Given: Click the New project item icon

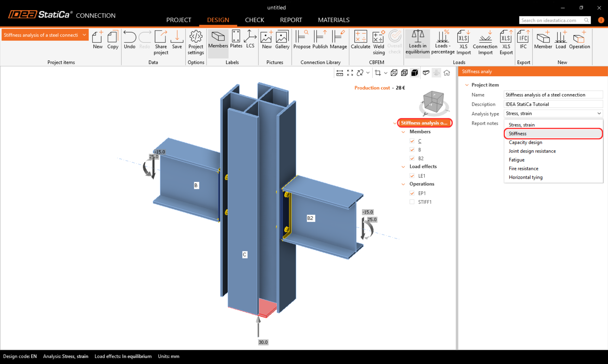Looking at the screenshot, I should (98, 40).
